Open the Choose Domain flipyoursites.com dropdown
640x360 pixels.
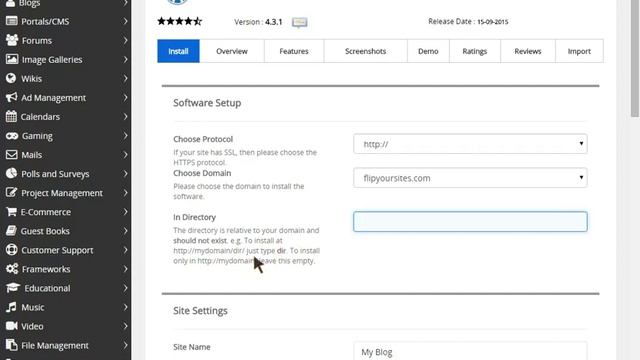pos(470,178)
